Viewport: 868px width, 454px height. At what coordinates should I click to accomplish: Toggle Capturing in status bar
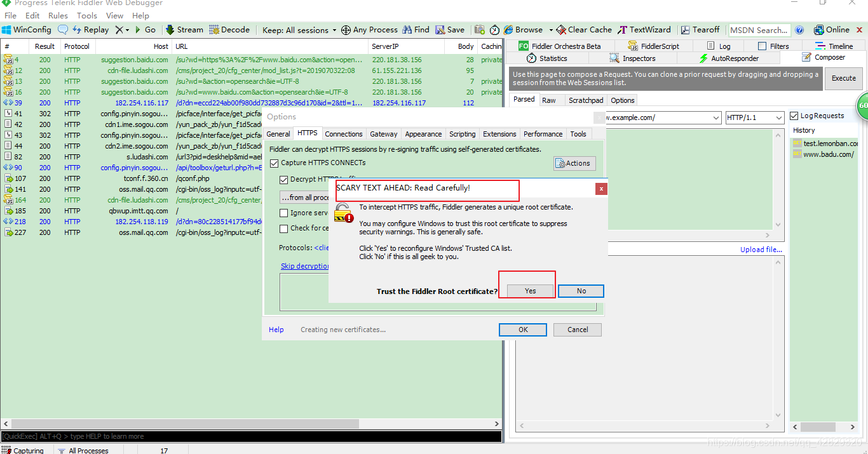point(23,450)
